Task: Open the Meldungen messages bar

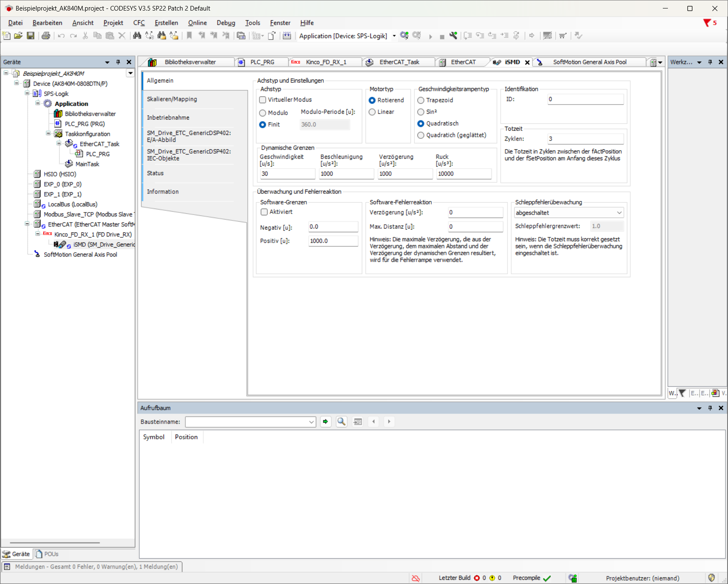Action: pos(92,567)
